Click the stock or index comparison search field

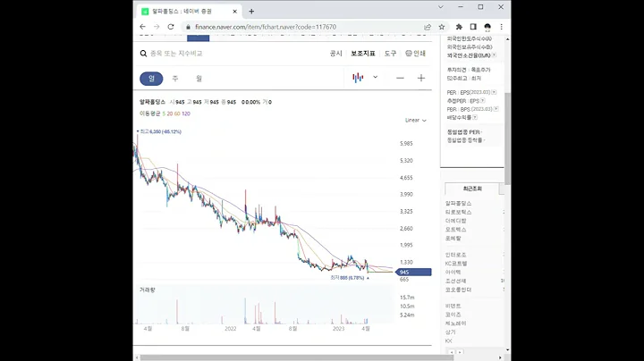coord(176,54)
